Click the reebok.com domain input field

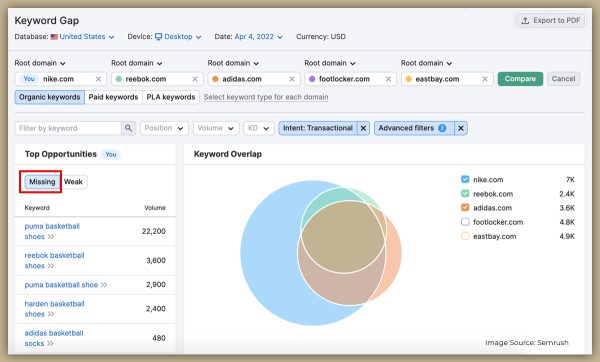pyautogui.click(x=157, y=79)
